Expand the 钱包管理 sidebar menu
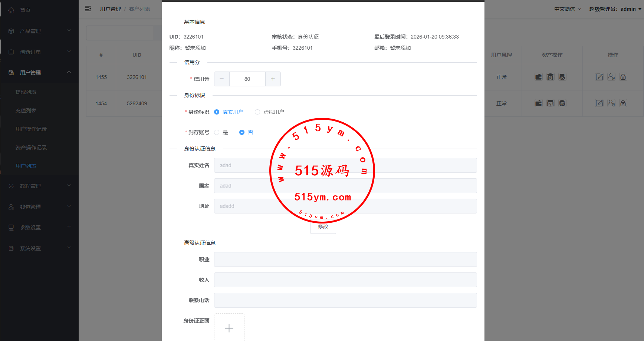The width and height of the screenshot is (644, 341). [x=39, y=207]
